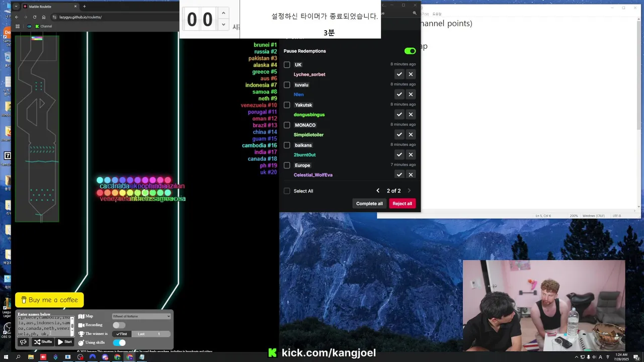This screenshot has height=362, width=644.
Task: Reject the Yakutsk redemption with X
Action: pos(411,115)
